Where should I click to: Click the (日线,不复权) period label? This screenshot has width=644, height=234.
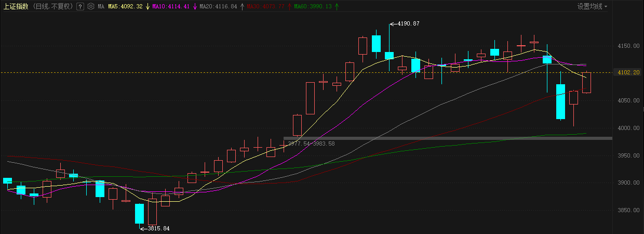tap(52, 7)
